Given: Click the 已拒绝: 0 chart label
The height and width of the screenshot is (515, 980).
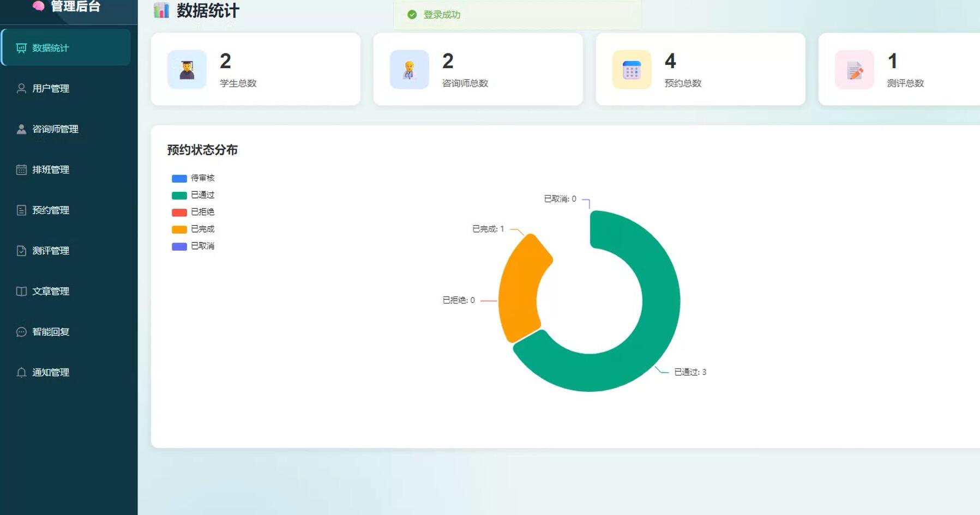Looking at the screenshot, I should (x=459, y=300).
